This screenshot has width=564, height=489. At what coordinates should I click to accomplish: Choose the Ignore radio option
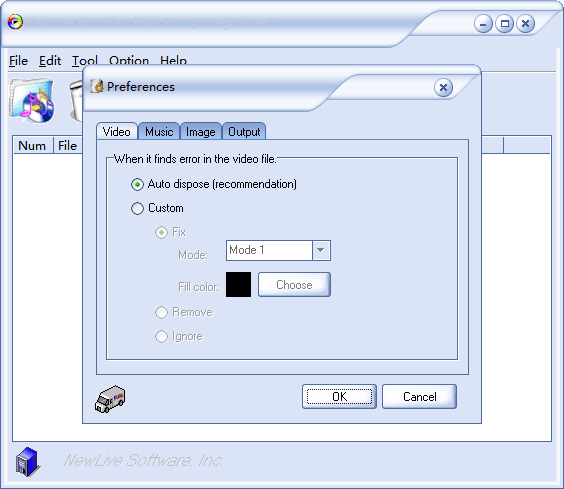coord(179,336)
